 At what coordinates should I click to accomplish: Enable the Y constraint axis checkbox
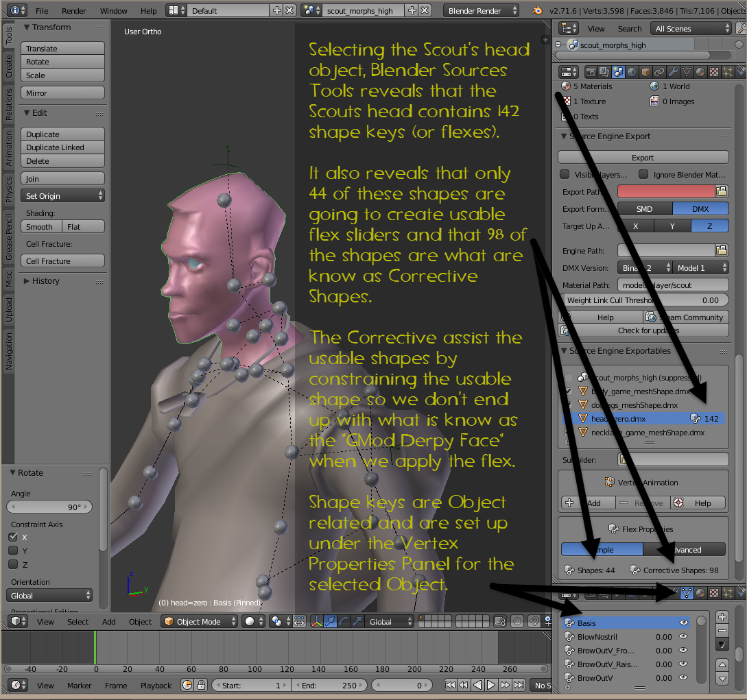(13, 551)
